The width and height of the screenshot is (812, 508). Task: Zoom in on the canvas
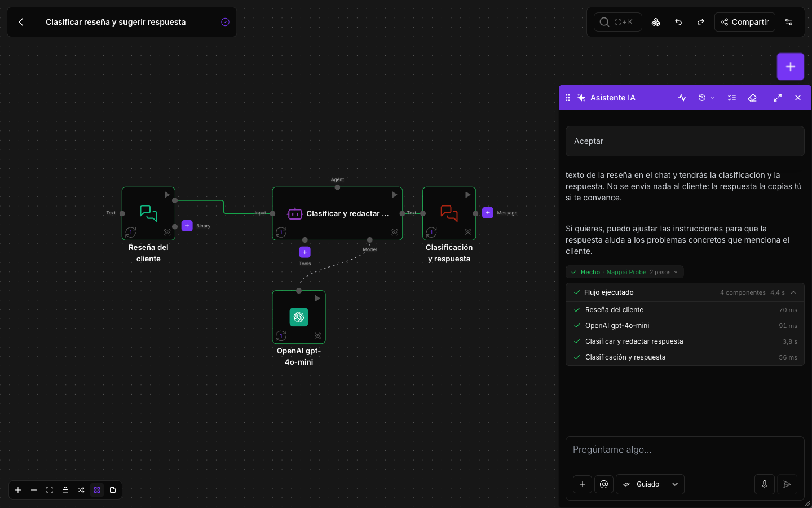click(x=18, y=490)
